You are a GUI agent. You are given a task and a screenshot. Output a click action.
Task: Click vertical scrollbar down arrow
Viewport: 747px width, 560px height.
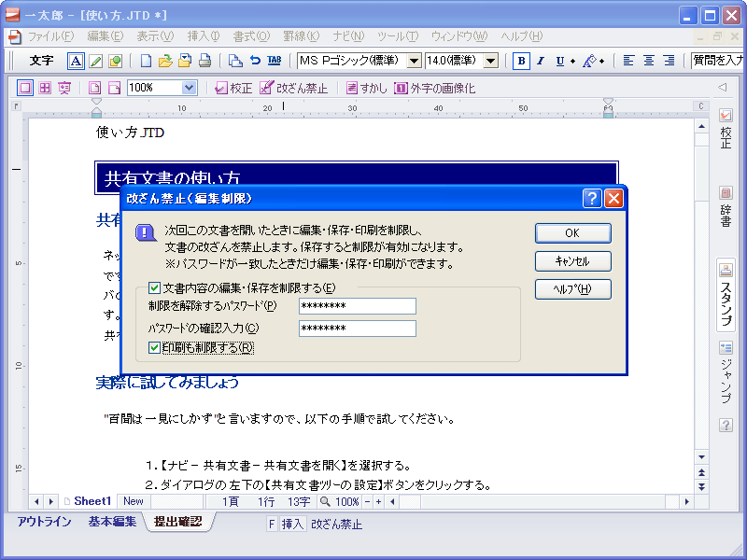(702, 457)
